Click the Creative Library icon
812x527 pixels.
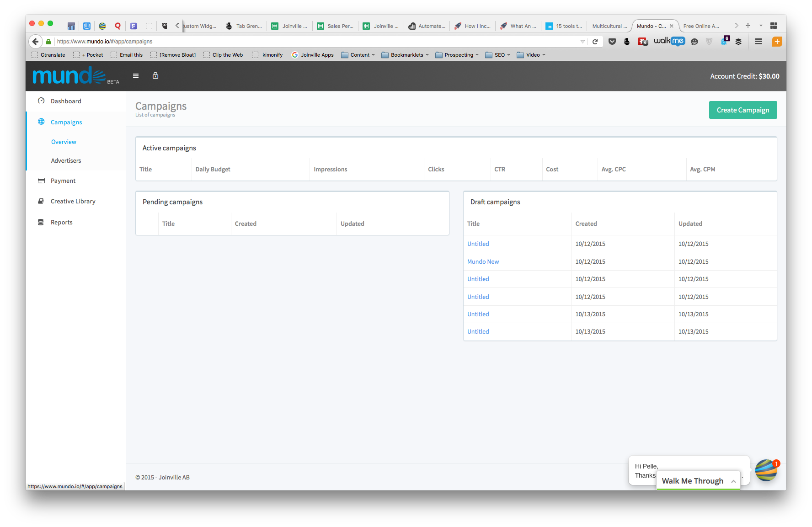coord(41,201)
